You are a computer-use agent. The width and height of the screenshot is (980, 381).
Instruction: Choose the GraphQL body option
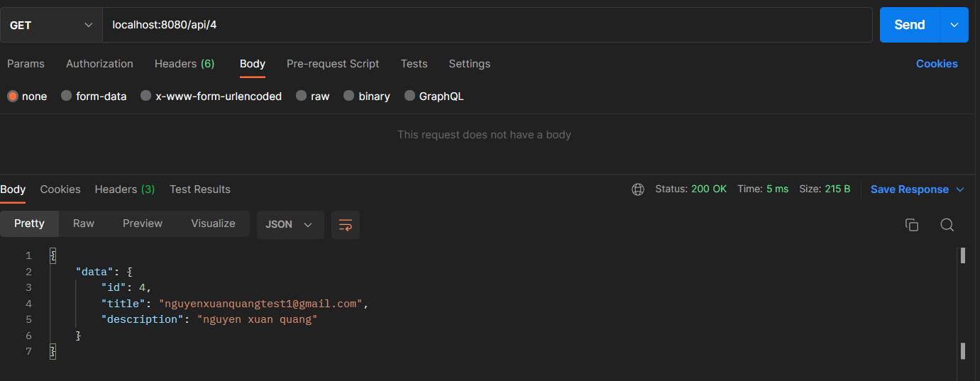(x=410, y=96)
